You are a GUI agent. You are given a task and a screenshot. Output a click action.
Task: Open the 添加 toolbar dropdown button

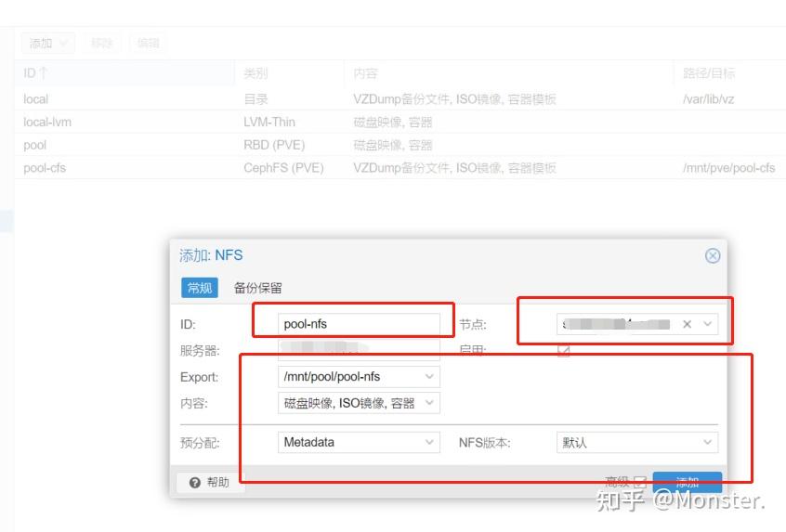click(48, 44)
